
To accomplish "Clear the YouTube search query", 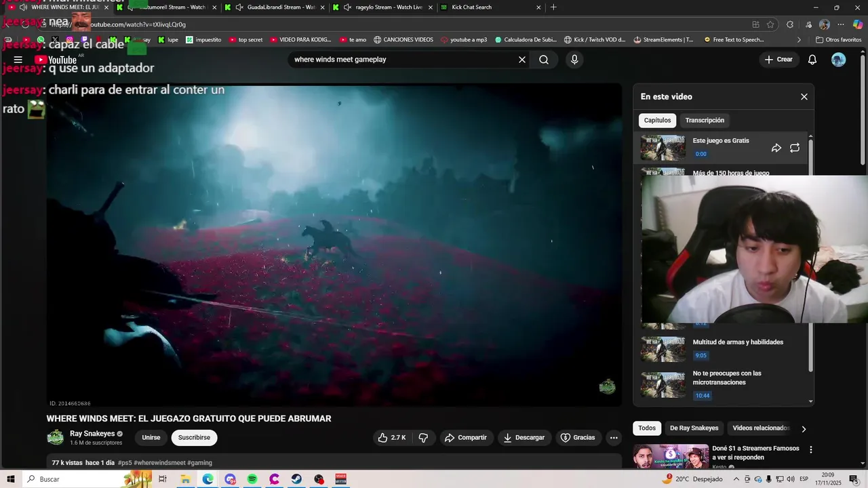I will pos(522,60).
